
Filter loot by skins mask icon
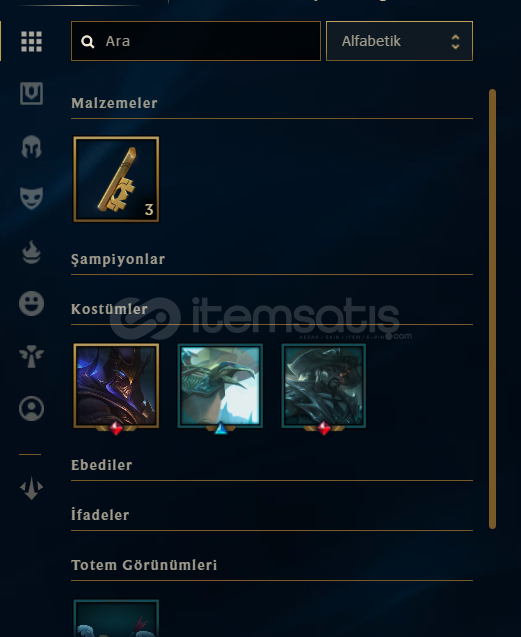(x=31, y=198)
